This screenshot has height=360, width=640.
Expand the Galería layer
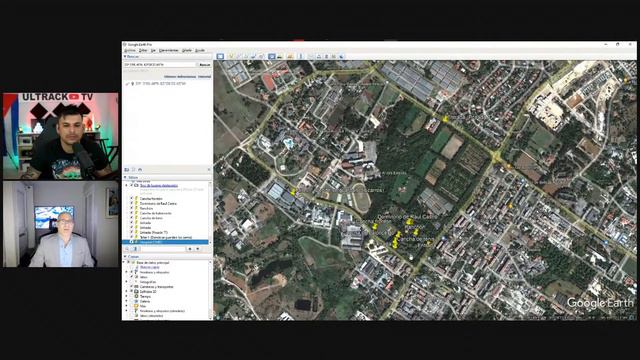pyautogui.click(x=127, y=301)
